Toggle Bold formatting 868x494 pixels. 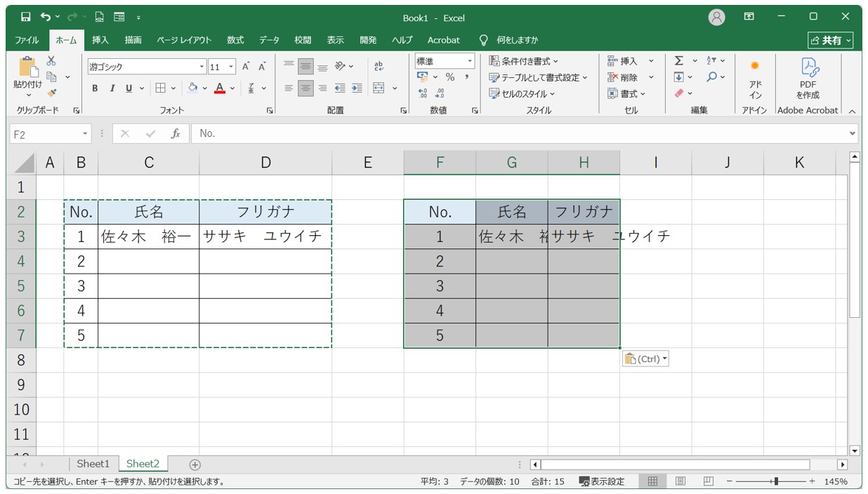pos(95,88)
